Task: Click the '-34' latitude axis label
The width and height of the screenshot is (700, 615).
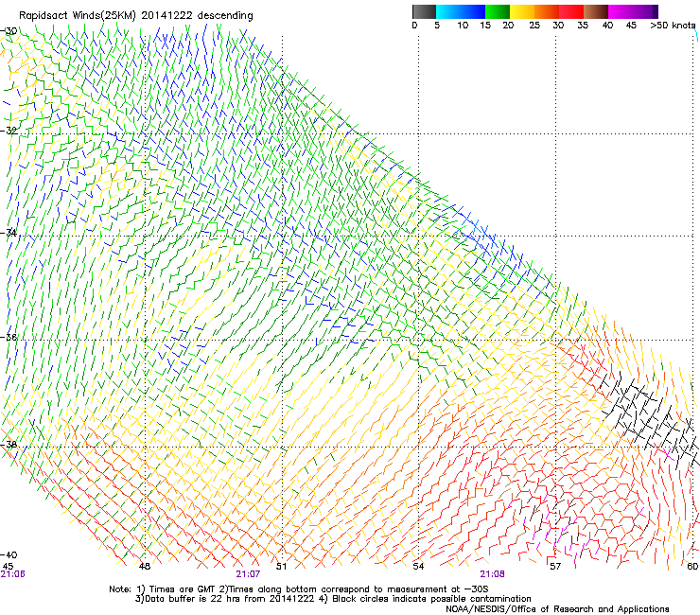Action: click(x=9, y=233)
